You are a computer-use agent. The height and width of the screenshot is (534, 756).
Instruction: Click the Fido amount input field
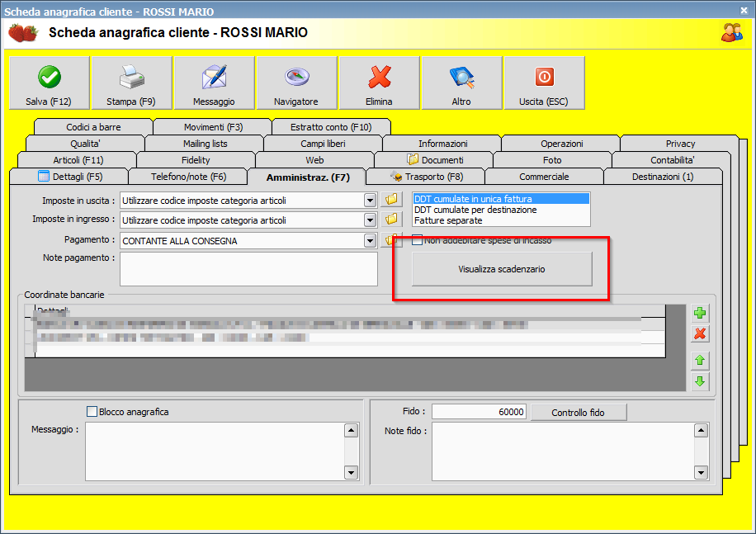(x=479, y=412)
